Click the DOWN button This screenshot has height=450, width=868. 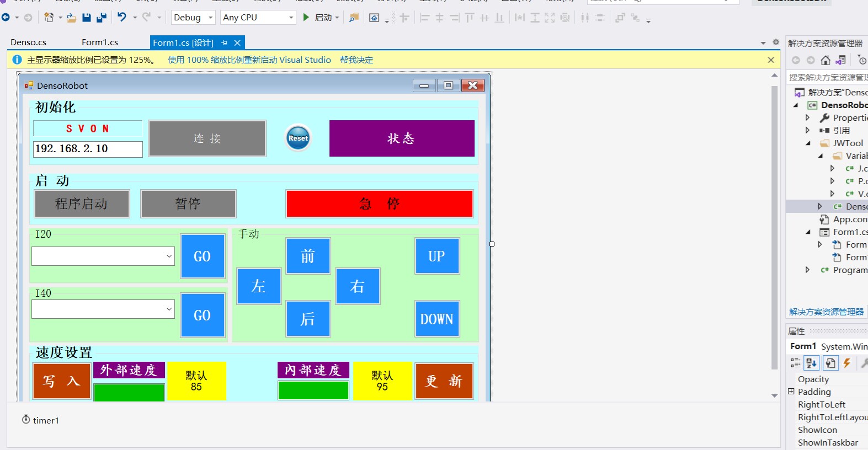pos(437,319)
